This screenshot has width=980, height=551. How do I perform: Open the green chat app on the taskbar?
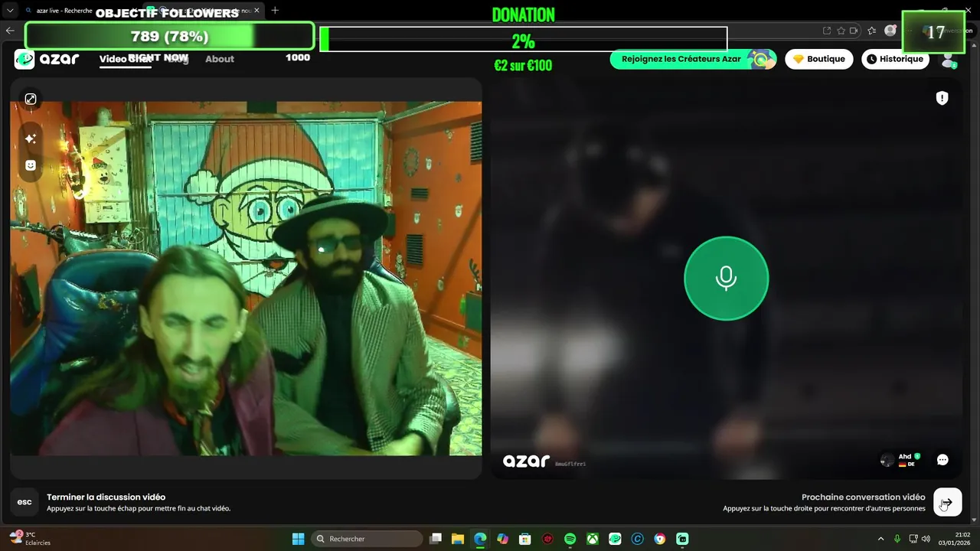(x=615, y=539)
